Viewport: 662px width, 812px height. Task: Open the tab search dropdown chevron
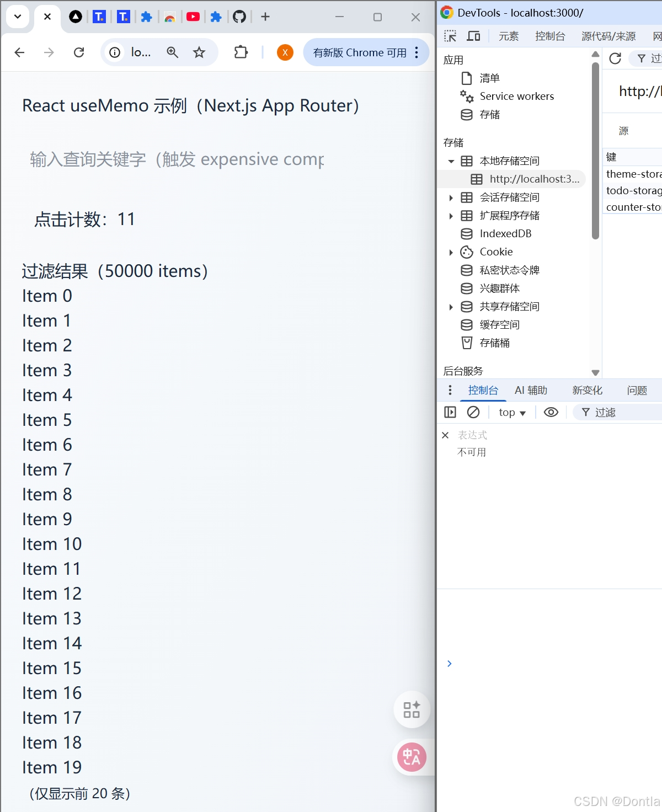(18, 17)
